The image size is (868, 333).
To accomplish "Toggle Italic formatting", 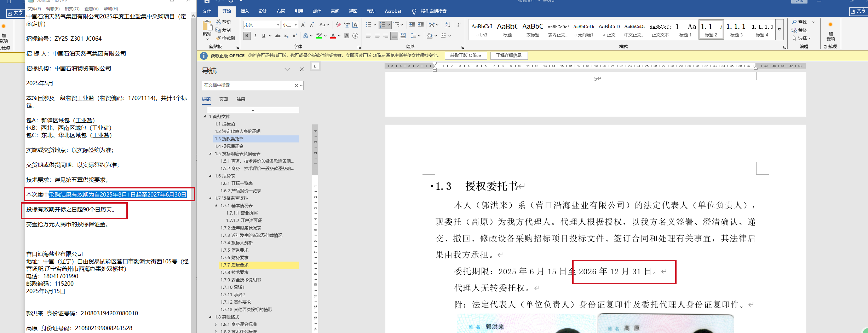I will pyautogui.click(x=255, y=36).
